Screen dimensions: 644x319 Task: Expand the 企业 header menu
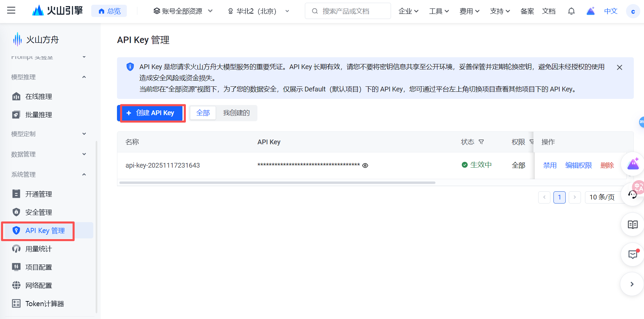408,11
